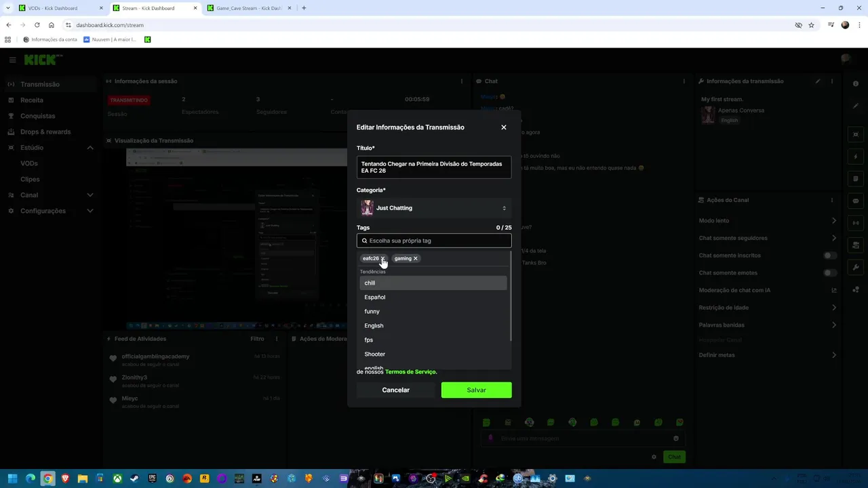Click the Cancelar button
The image size is (868, 488).
click(x=395, y=390)
